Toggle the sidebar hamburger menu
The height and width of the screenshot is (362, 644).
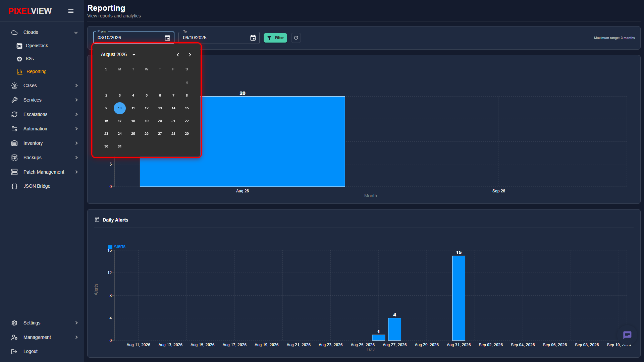pos(71,11)
